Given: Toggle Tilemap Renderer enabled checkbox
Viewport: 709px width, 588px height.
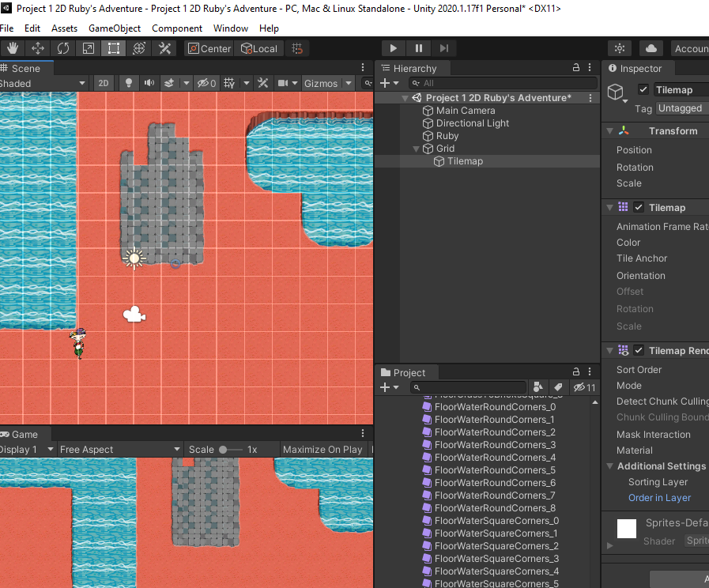Looking at the screenshot, I should [638, 350].
